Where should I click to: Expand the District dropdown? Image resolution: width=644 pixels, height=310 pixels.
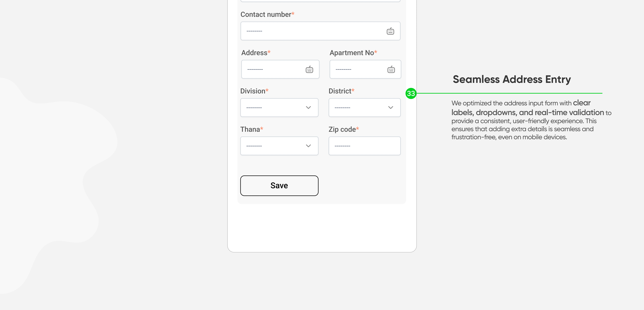point(364,108)
